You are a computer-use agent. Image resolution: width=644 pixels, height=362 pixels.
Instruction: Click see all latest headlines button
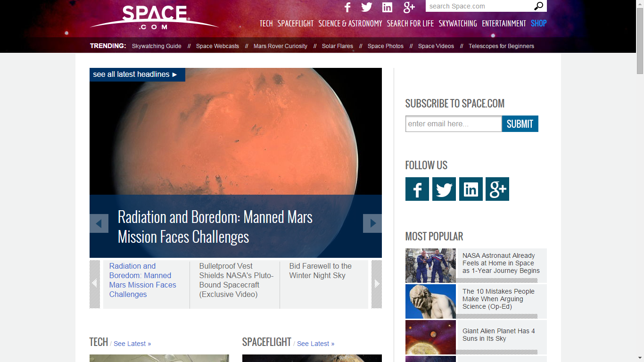coord(137,74)
